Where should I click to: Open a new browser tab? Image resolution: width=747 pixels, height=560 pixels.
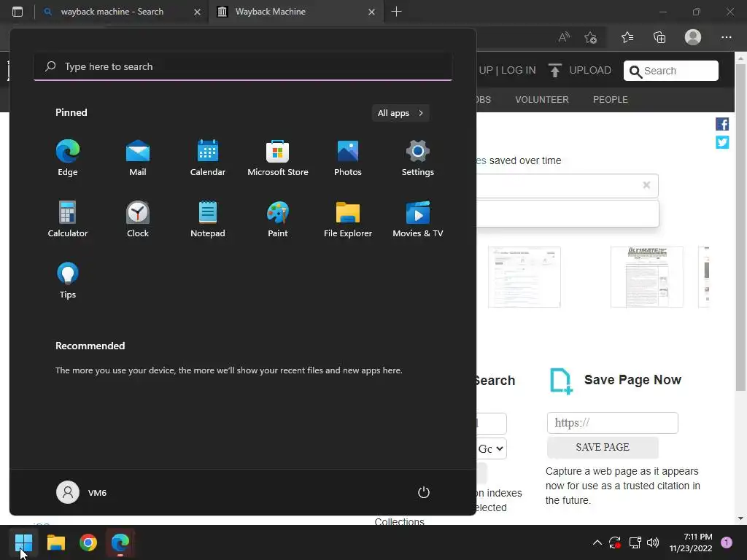(x=396, y=12)
